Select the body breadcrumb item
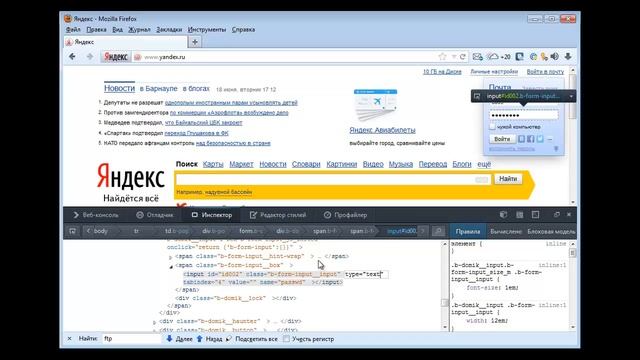The width and height of the screenshot is (640, 360). [x=100, y=231]
